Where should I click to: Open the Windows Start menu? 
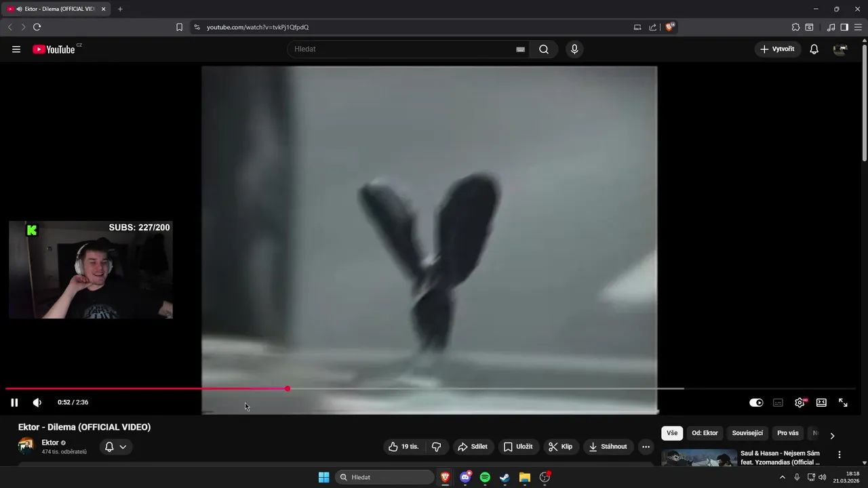coord(324,477)
